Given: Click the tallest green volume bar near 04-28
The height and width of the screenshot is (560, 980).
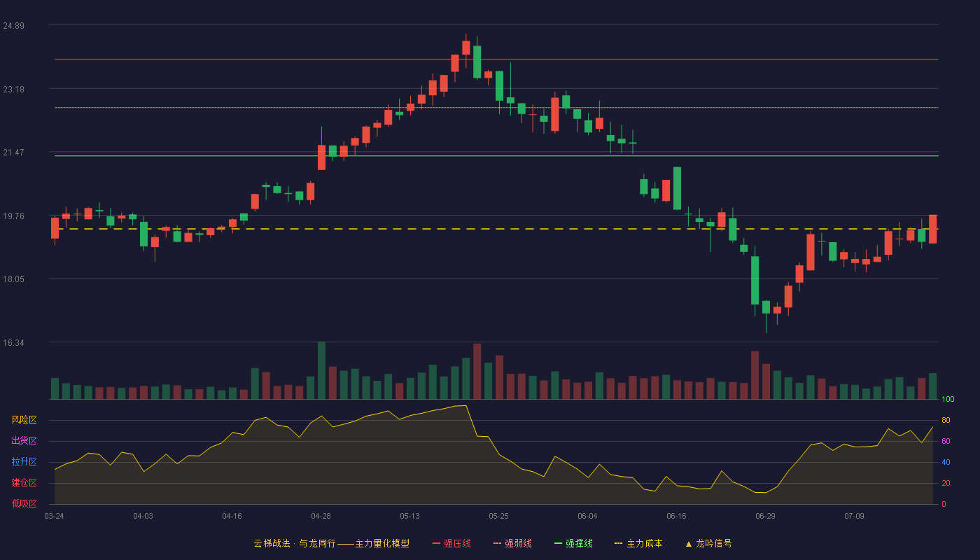Looking at the screenshot, I should pos(321,371).
